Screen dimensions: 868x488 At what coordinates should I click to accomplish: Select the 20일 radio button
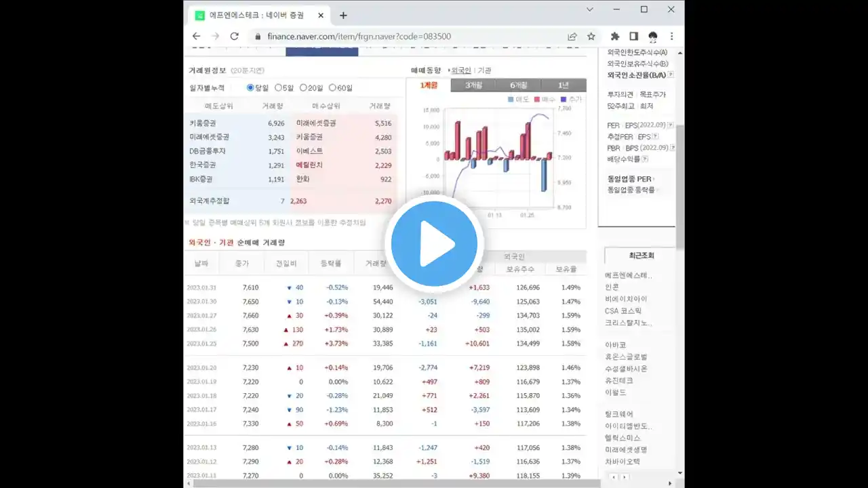pos(303,87)
